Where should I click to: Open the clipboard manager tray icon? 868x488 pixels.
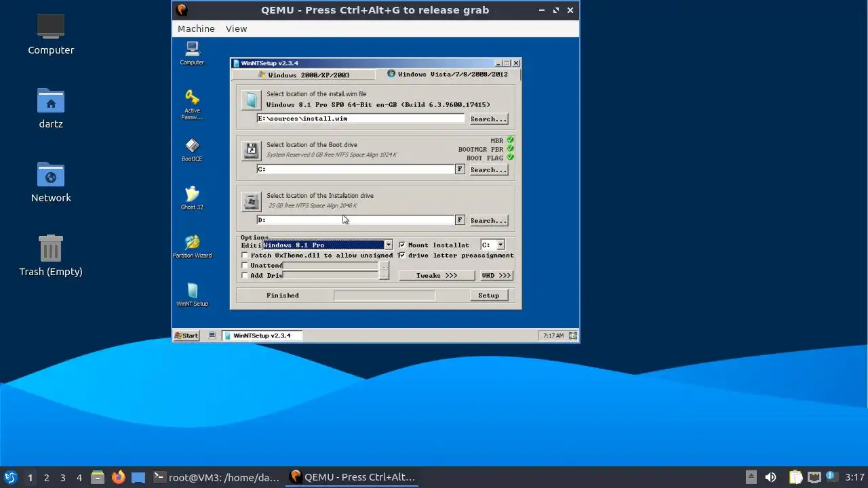pyautogui.click(x=795, y=477)
